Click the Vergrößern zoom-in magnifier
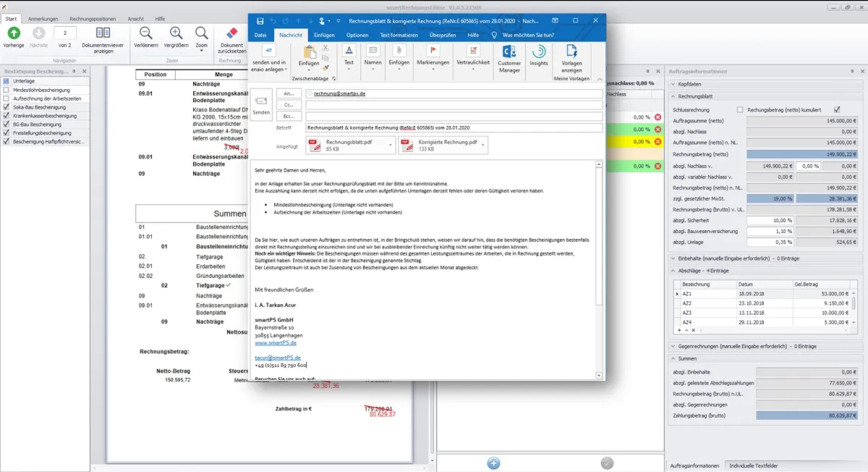 (176, 33)
